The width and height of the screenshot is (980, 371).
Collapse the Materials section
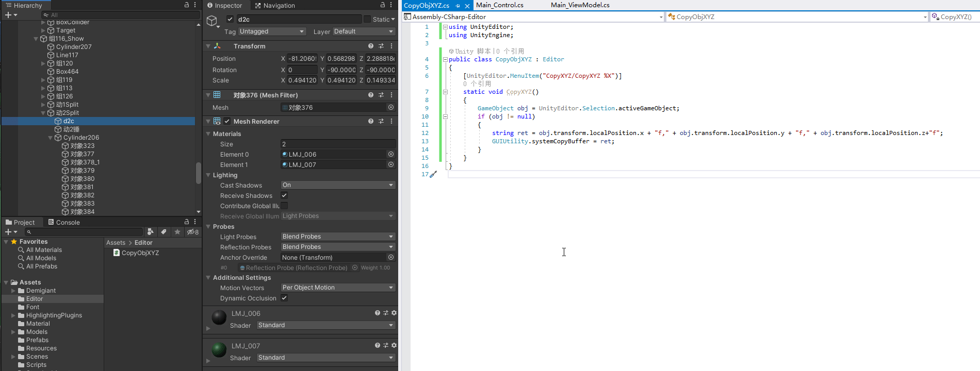[208, 134]
